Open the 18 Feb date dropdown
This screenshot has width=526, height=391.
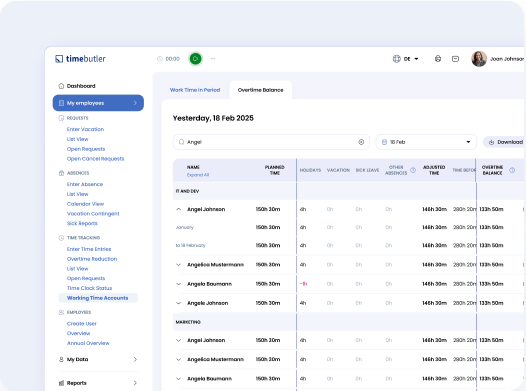(x=426, y=142)
